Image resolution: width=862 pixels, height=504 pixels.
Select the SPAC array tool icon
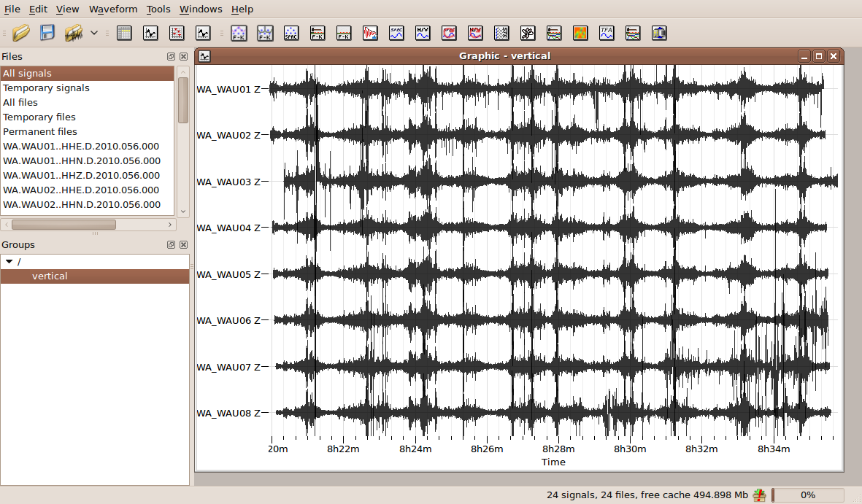[291, 33]
